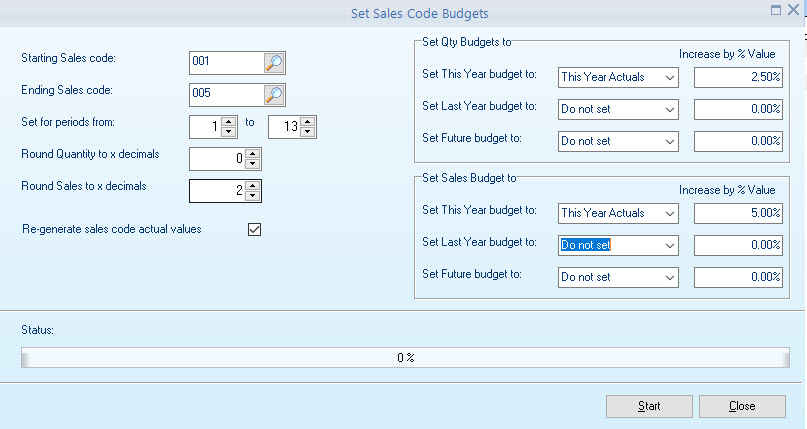Click the Starting Sales code lookup magnifier
This screenshot has height=429, width=807.
point(274,63)
